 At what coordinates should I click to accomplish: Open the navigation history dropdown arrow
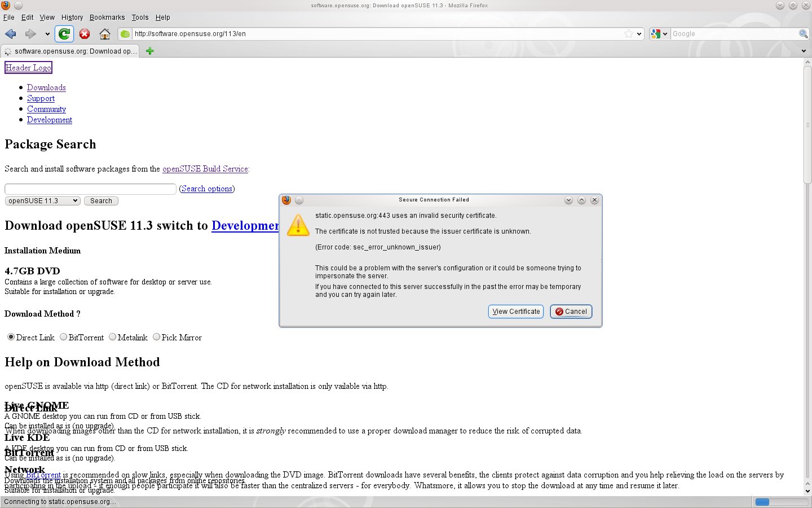tap(47, 34)
